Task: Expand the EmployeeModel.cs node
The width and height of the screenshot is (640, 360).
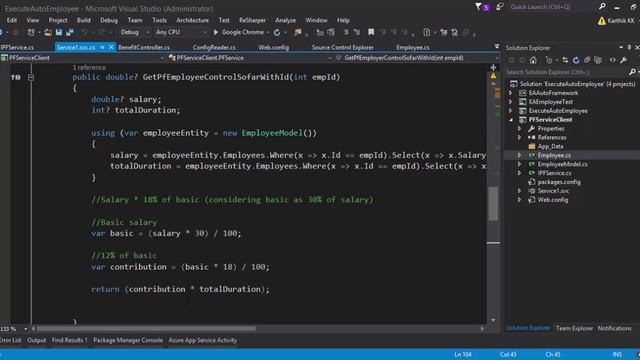Action: pyautogui.click(x=520, y=164)
